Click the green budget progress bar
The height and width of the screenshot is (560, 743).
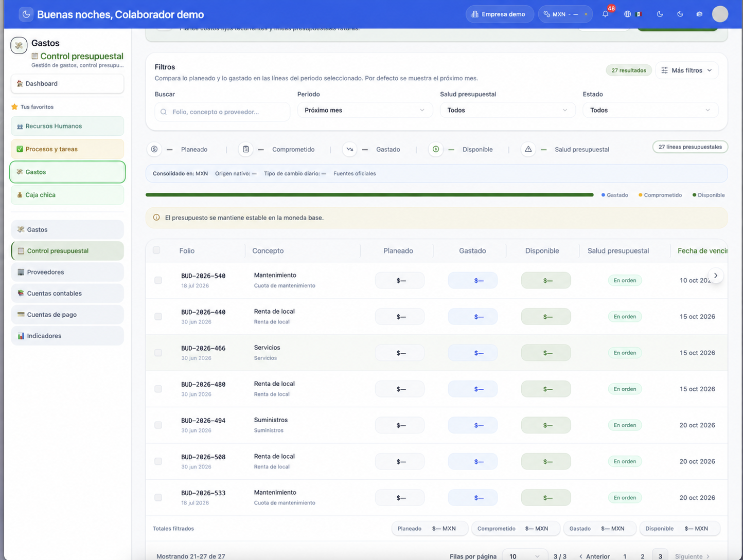(x=369, y=195)
